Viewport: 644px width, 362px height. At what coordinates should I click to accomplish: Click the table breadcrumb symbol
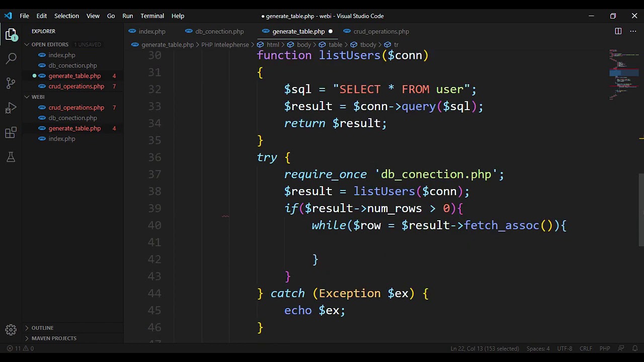click(x=331, y=45)
